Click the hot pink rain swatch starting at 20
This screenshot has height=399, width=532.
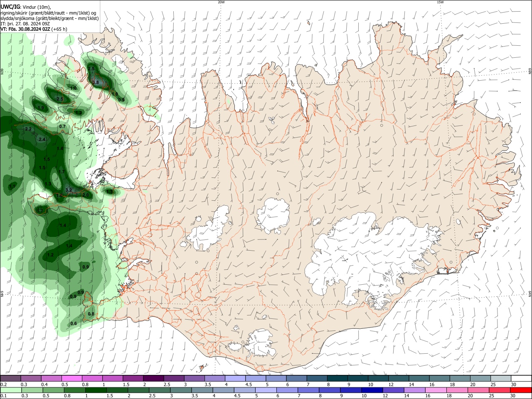[479, 390]
